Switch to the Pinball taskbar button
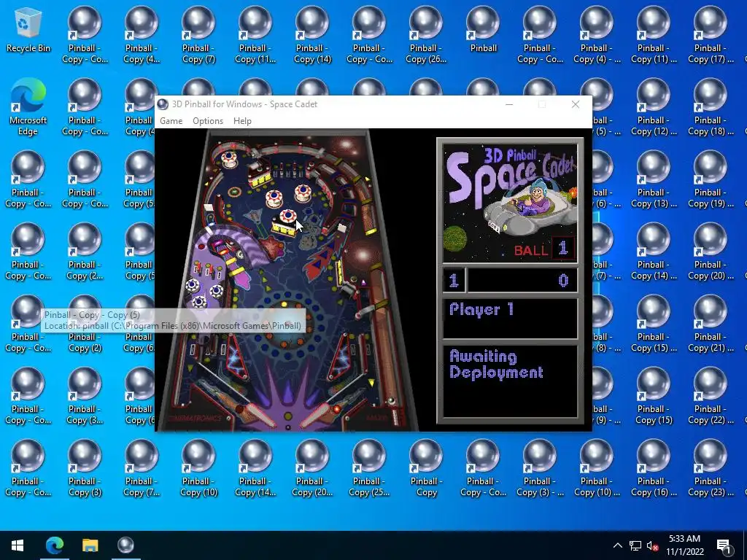This screenshot has width=747, height=560. pyautogui.click(x=125, y=545)
